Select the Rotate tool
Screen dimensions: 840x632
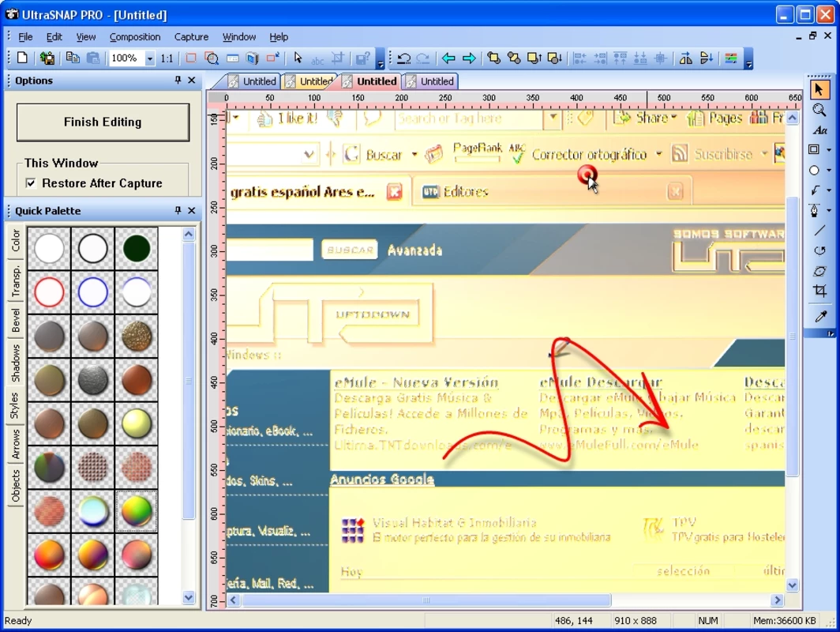tap(819, 250)
